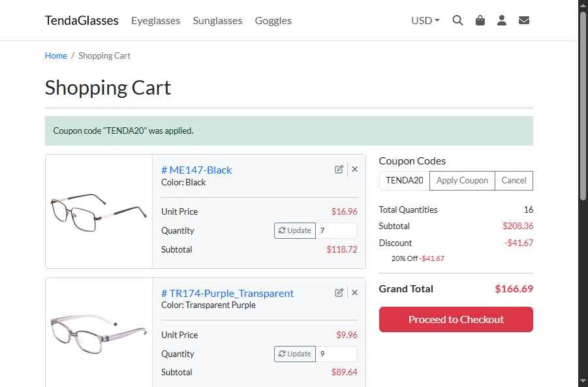Open the # ME147-Black product link
Image resolution: width=588 pixels, height=387 pixels.
196,170
